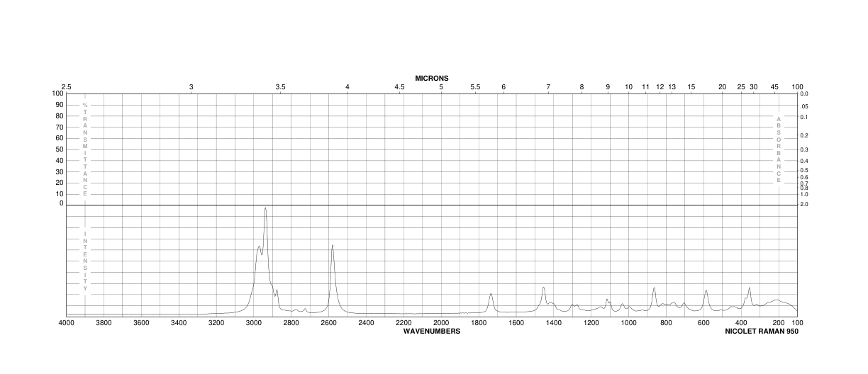Select the 200 wavenumber axis label
Image resolution: width=868 pixels, height=374 pixels.
click(779, 323)
